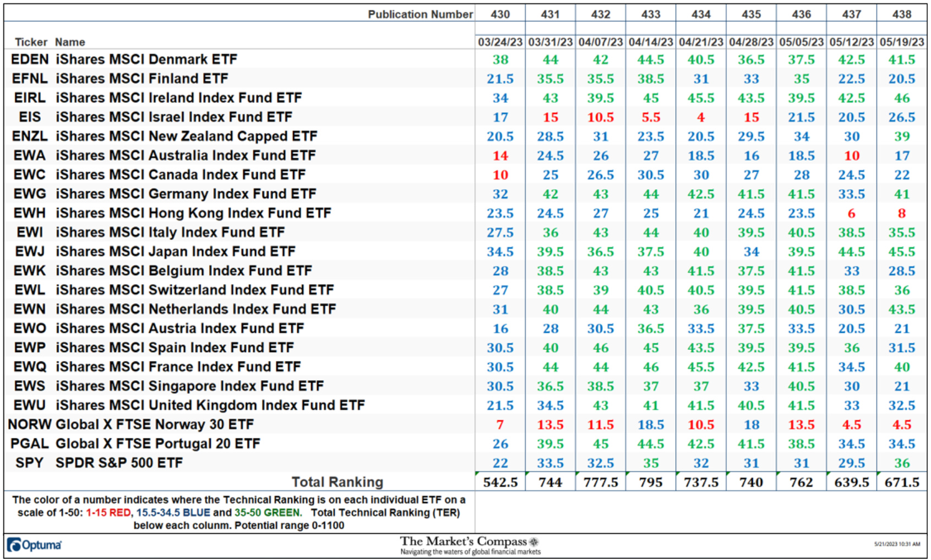This screenshot has width=931, height=560.
Task: Select the EWI ticker
Action: [x=30, y=233]
